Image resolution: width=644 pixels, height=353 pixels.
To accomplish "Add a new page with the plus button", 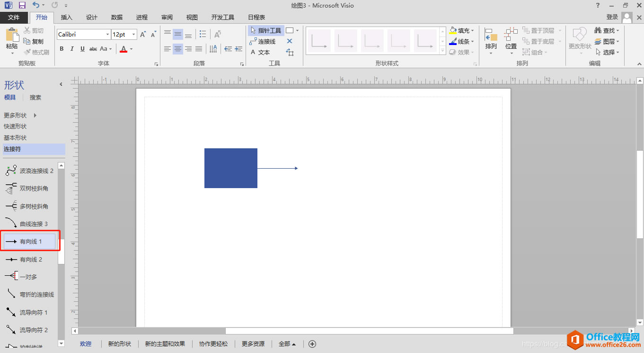I will [x=312, y=344].
